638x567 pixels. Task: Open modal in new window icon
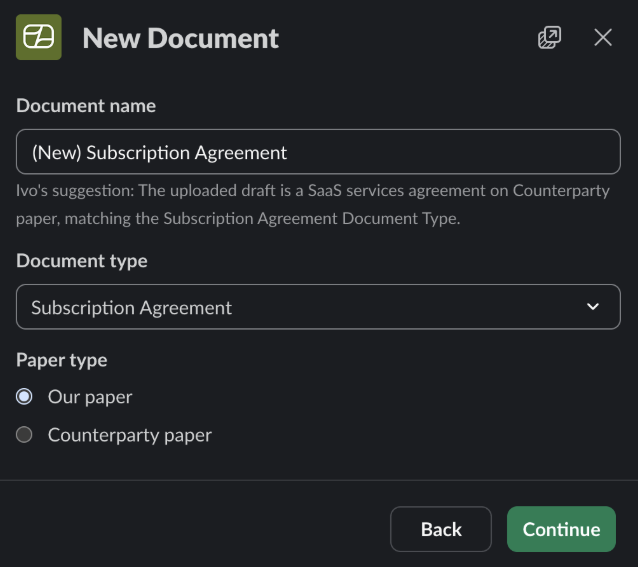(x=549, y=37)
